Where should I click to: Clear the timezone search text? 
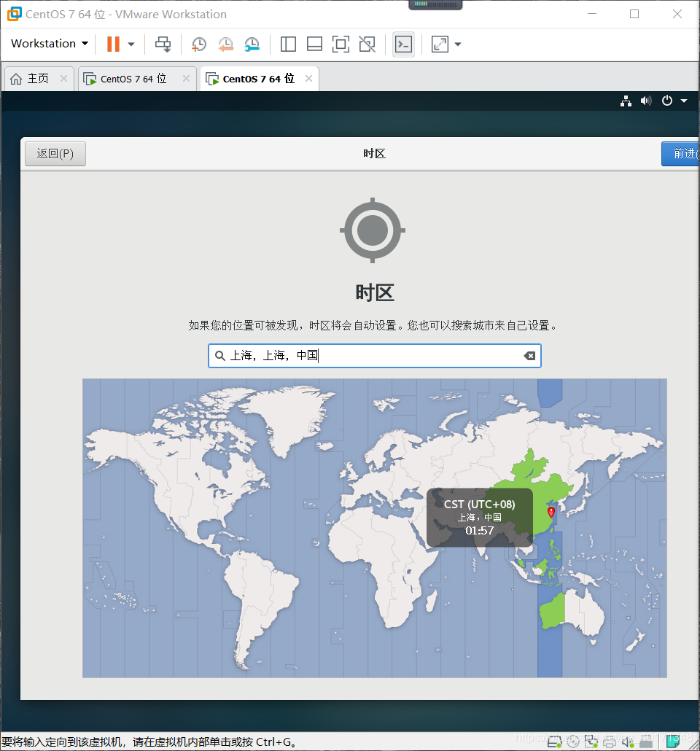[529, 355]
